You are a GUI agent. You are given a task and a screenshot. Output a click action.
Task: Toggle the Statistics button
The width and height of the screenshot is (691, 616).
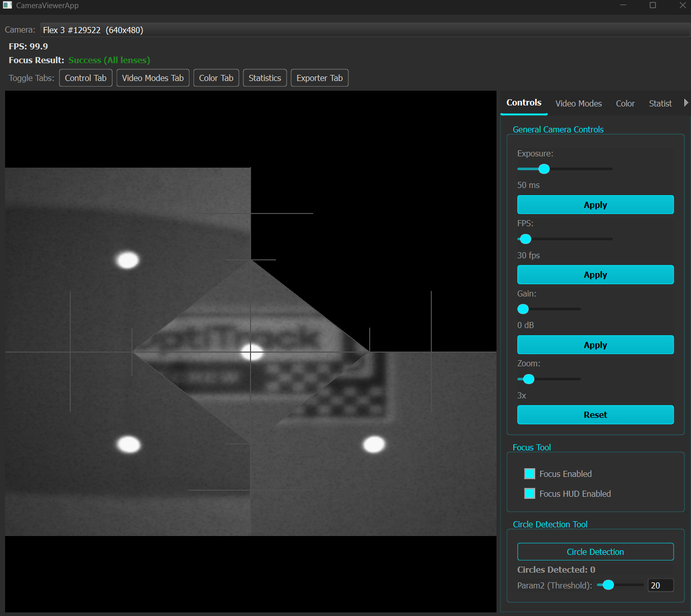click(265, 77)
